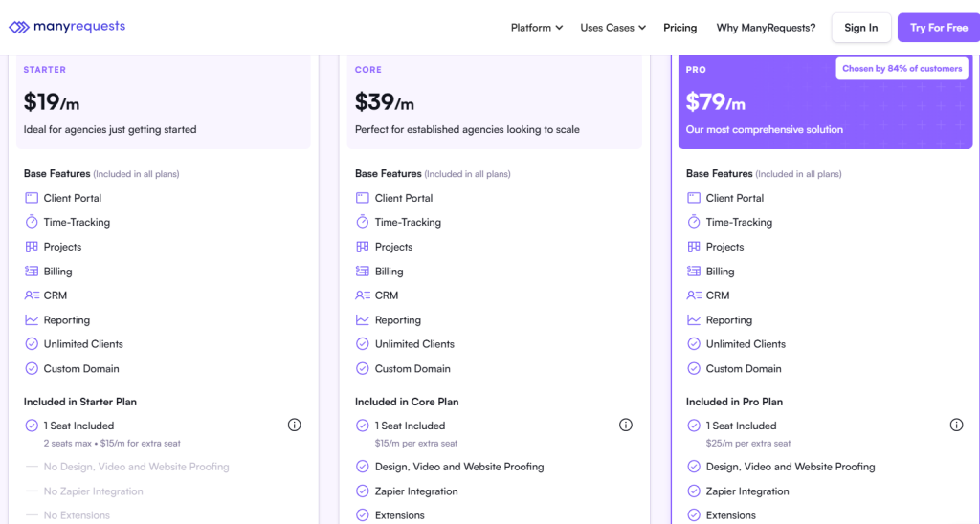Click the CRM contacts icon in Core plan
The width and height of the screenshot is (980, 524).
coord(363,295)
